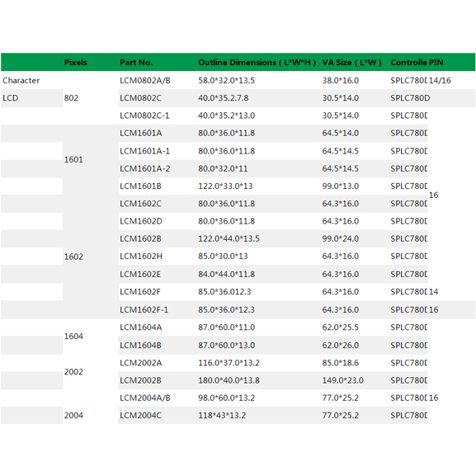
Task: Click the LCM1601B part cell
Action: tap(140, 186)
